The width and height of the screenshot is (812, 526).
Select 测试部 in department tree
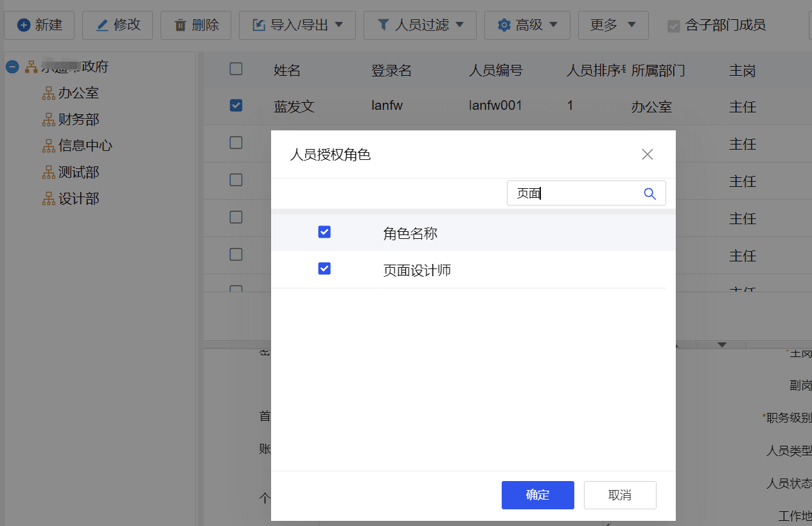click(78, 172)
